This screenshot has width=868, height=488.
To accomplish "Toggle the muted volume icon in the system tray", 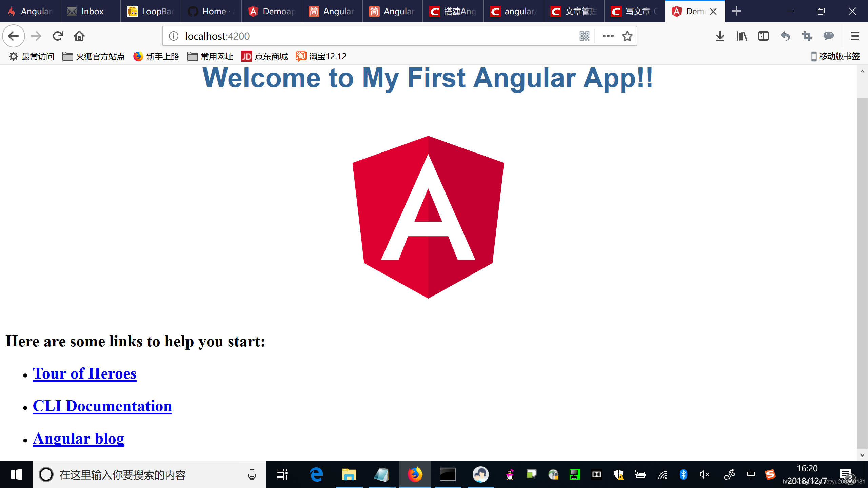I will coord(704,474).
